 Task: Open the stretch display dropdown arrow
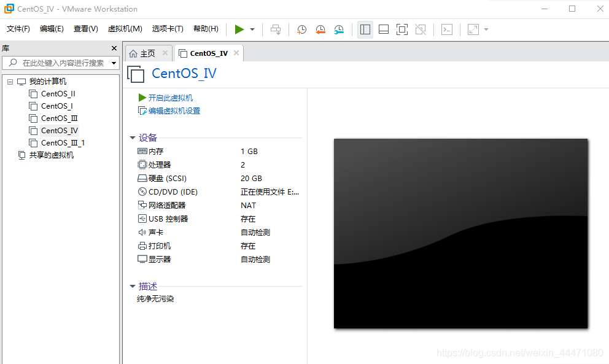(486, 29)
